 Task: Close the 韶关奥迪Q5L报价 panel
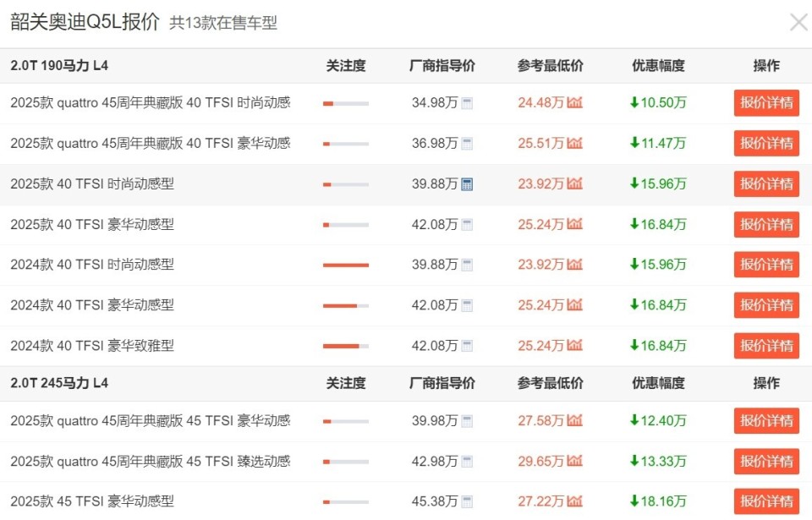[x=798, y=22]
